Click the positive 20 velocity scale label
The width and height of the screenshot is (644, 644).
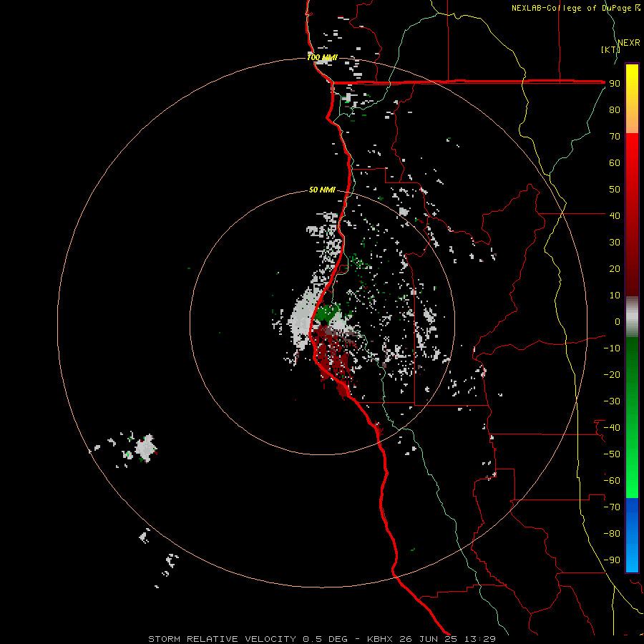pyautogui.click(x=615, y=268)
